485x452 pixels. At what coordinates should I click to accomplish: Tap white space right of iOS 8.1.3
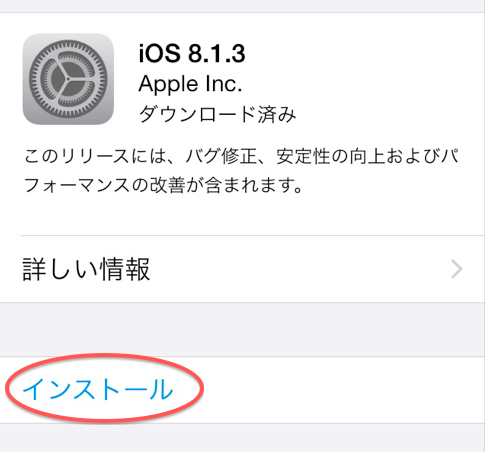point(363,54)
